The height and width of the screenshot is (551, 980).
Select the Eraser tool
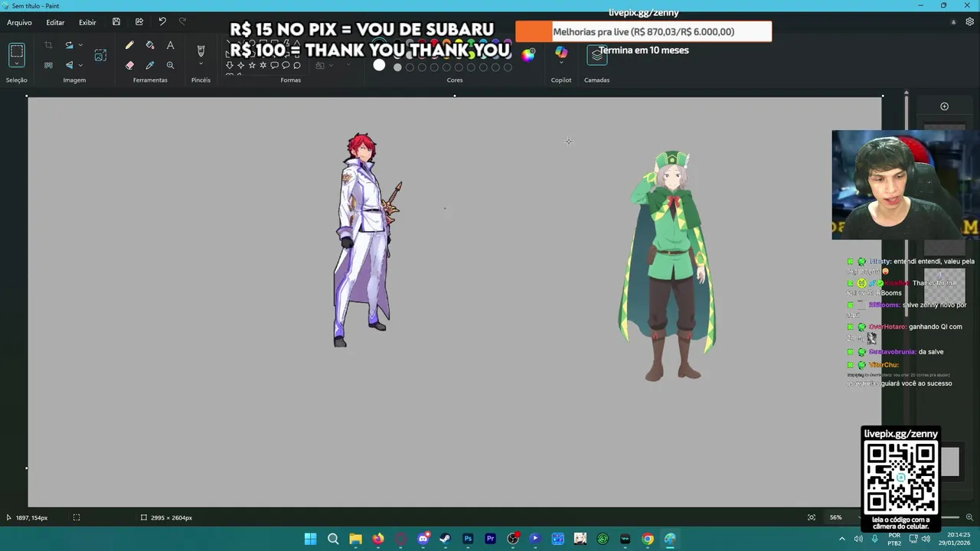click(x=129, y=66)
